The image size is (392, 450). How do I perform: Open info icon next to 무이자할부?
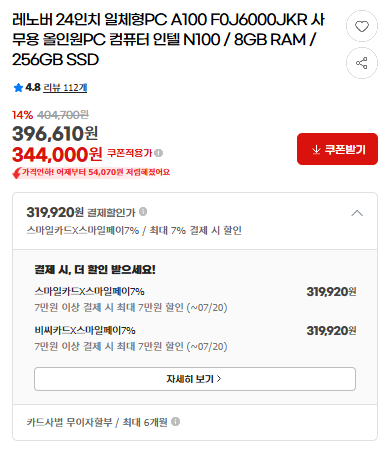pyautogui.click(x=176, y=422)
